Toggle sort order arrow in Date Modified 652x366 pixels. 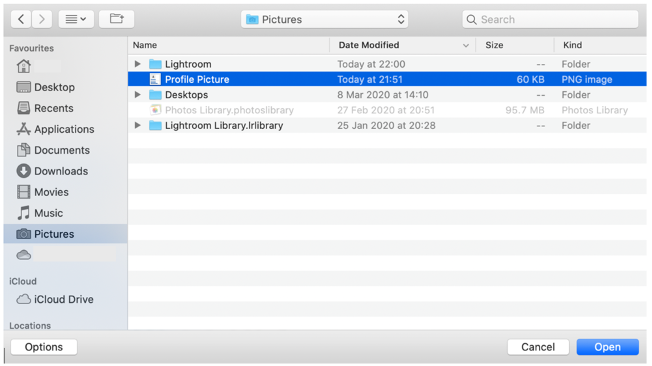(466, 45)
